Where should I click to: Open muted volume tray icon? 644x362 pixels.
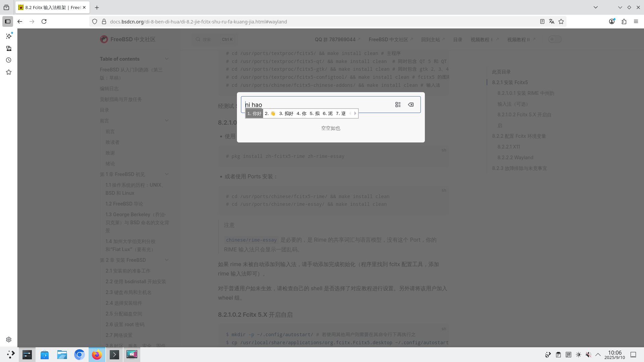coord(589,355)
